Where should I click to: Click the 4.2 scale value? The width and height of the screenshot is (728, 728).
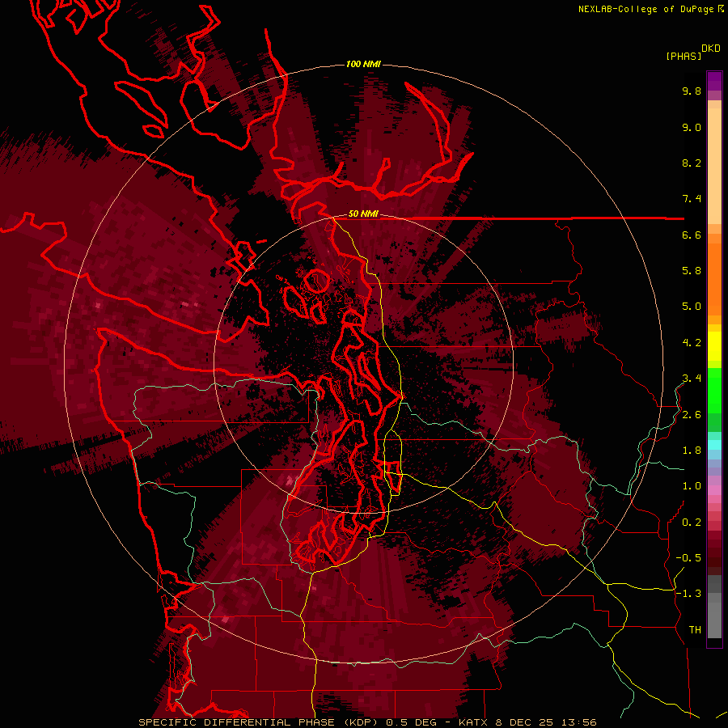click(x=692, y=343)
